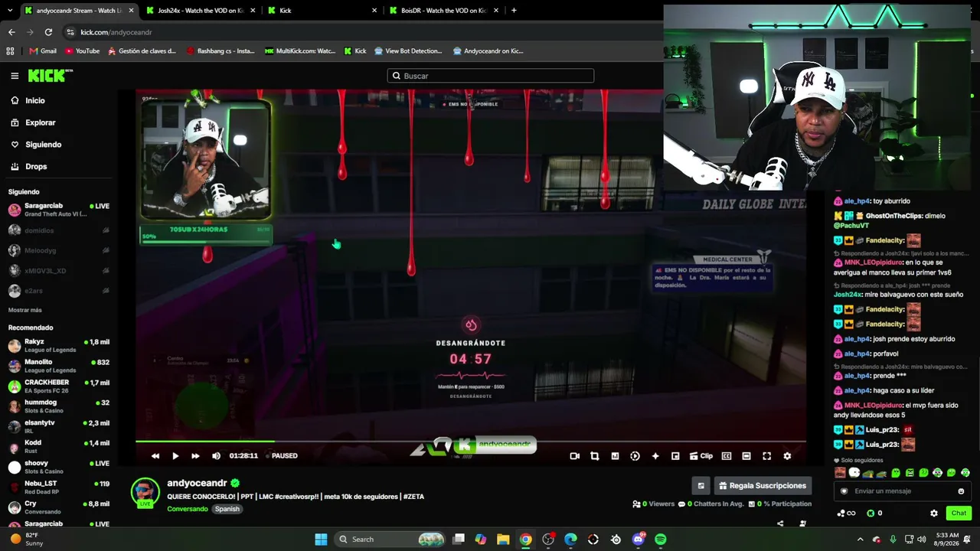Click the Enviar un mensaje chat input
980x551 pixels.
902,491
